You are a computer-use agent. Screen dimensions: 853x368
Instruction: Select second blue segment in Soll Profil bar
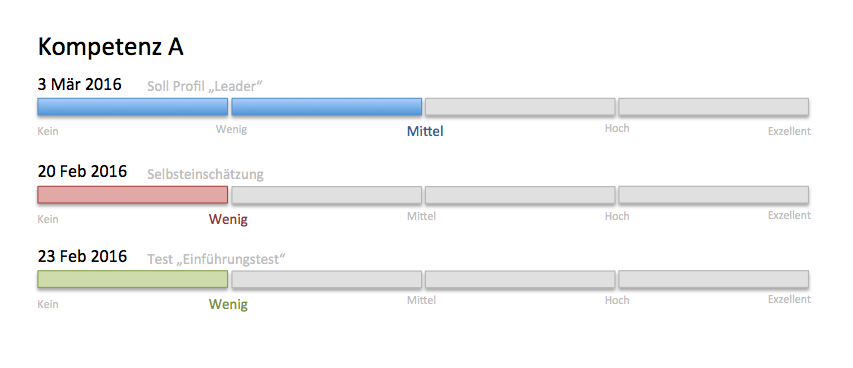[x=326, y=107]
